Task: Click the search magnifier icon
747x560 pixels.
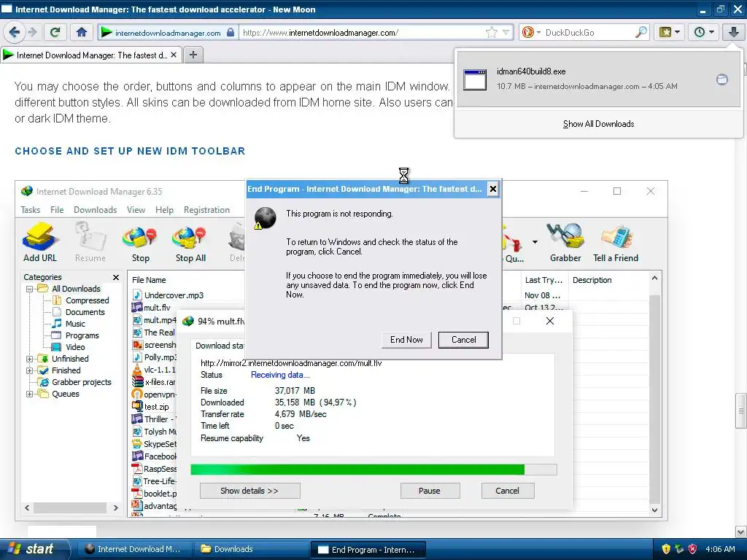Action: (641, 32)
